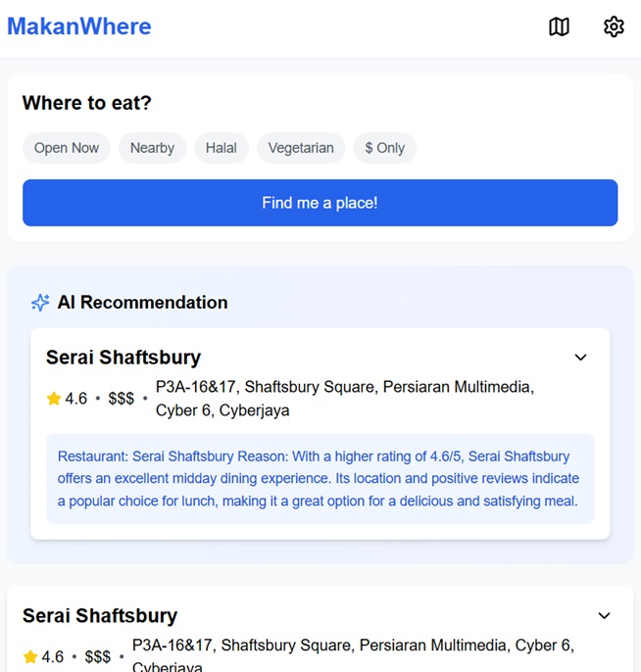Click the AI Recommendation heading
The width and height of the screenshot is (641, 672).
pos(142,303)
